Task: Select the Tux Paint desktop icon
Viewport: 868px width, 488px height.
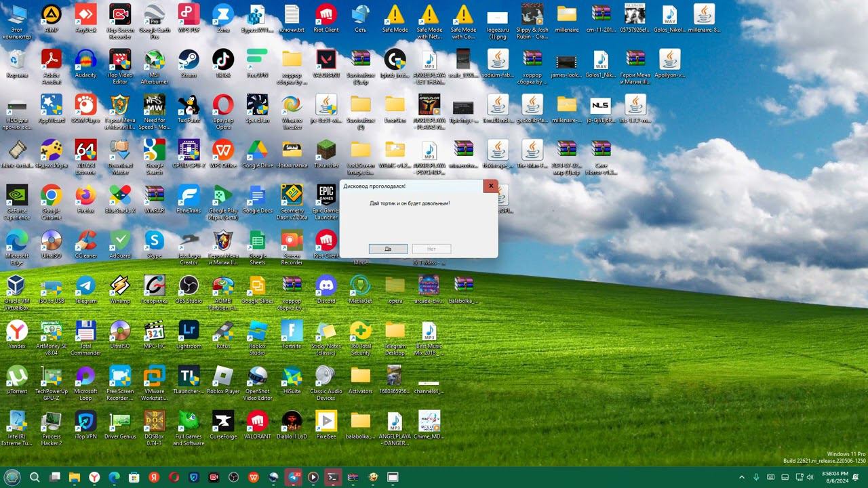Action: 189,109
